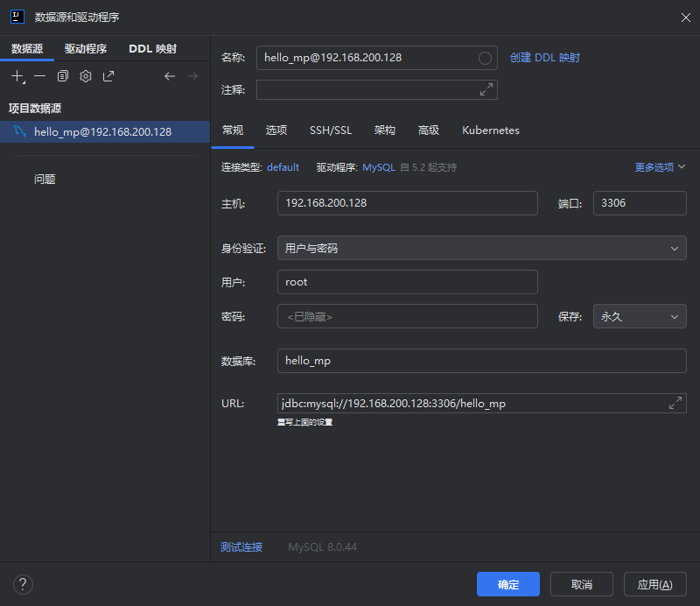Open the DDL 映射 tab
This screenshot has height=606, width=700.
152,49
